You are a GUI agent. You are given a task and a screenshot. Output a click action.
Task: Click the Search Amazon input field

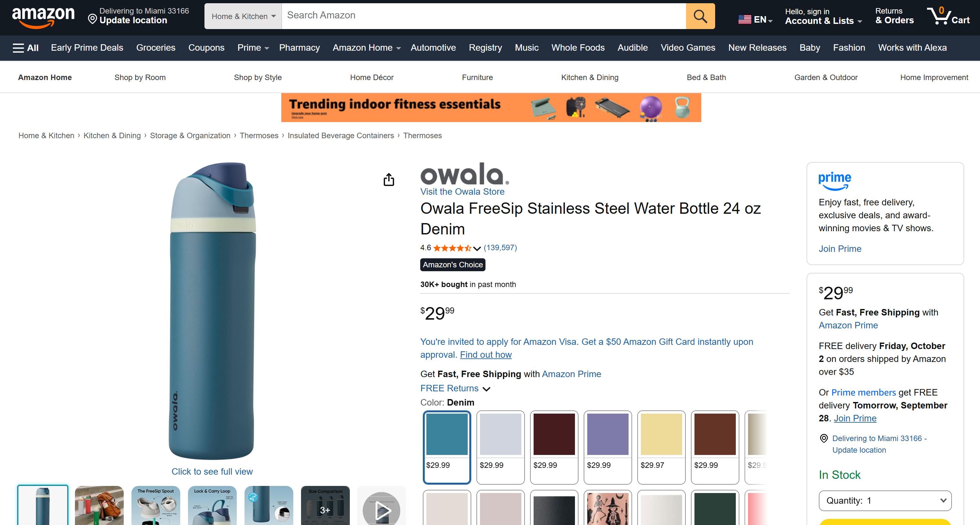pos(484,16)
